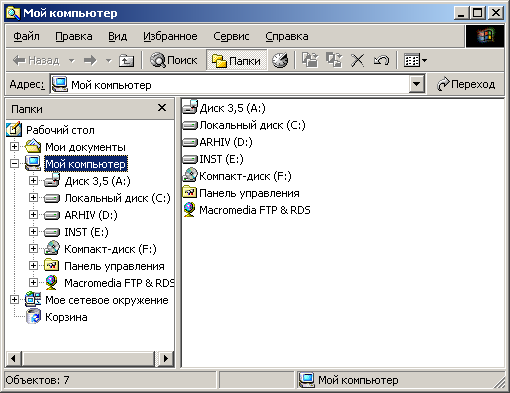Click the Delete (X) toolbar icon
Screen dimensions: 510x393
tap(357, 61)
